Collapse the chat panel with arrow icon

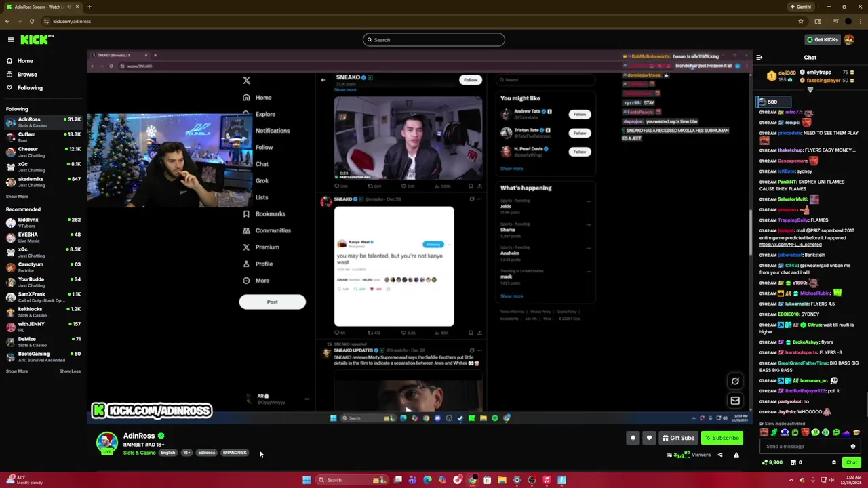coord(759,58)
